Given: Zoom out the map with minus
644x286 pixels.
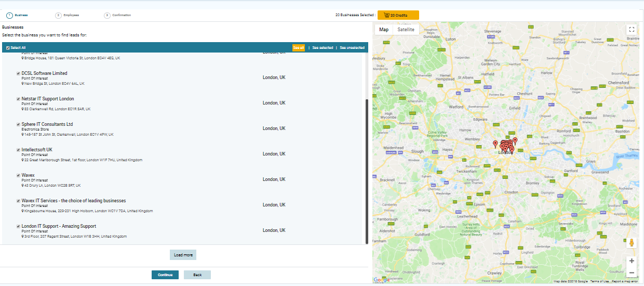Looking at the screenshot, I should point(632,272).
